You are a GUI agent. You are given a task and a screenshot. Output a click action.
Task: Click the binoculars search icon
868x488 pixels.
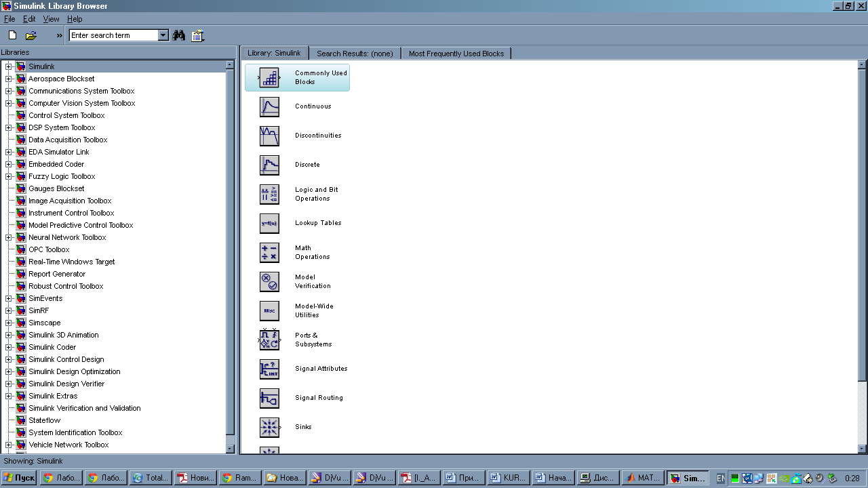coord(179,35)
